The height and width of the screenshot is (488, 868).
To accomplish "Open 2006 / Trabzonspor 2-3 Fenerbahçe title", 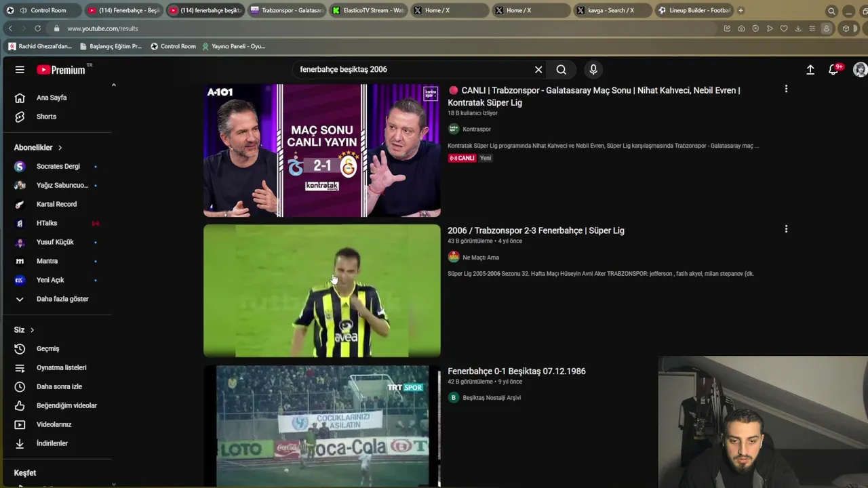I will [x=536, y=230].
